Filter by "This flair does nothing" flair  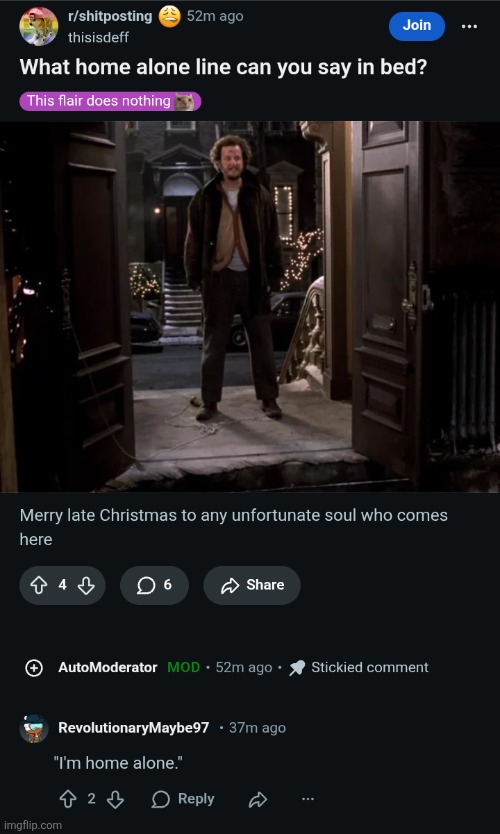pos(111,101)
